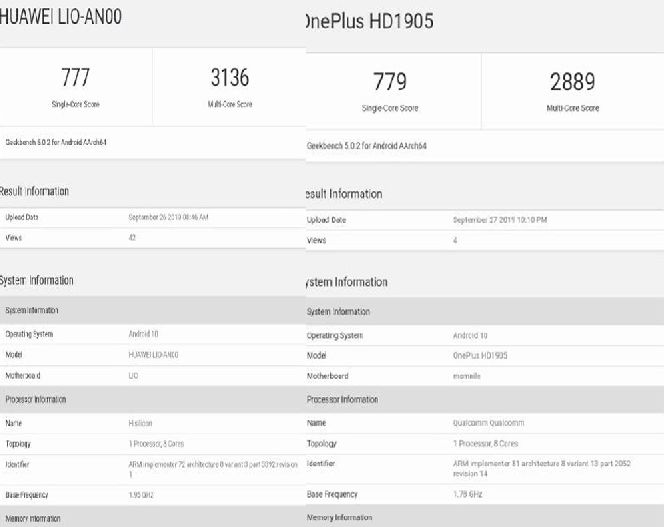
Task: Click the Views value 42
Action: [x=132, y=238]
